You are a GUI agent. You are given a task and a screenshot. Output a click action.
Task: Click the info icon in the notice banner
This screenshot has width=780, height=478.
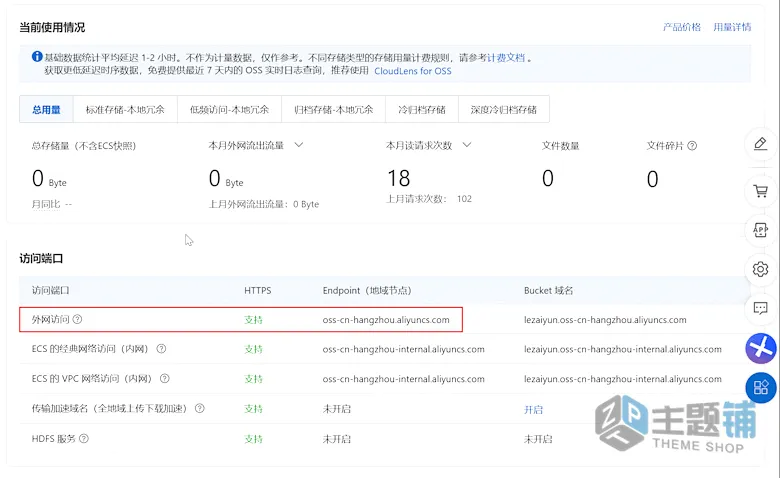37,57
